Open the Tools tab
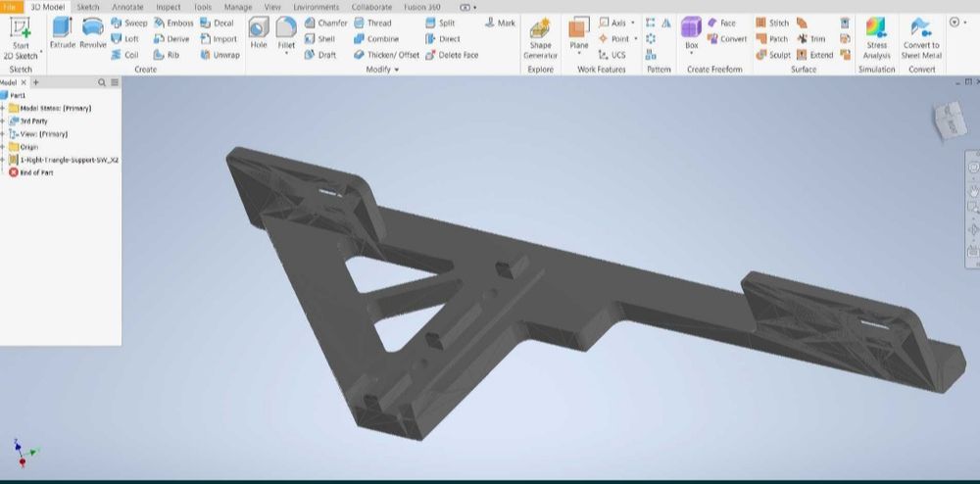 click(x=203, y=7)
